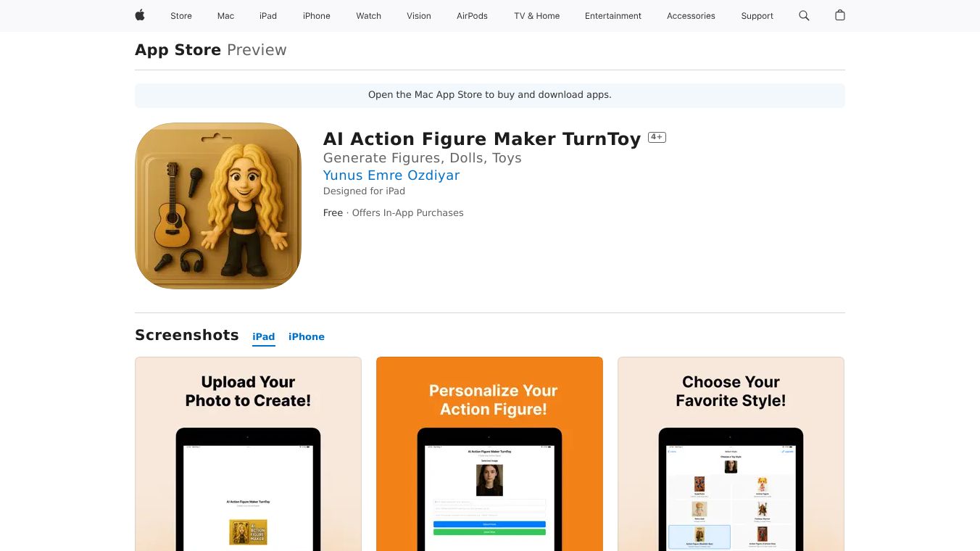Open the Mac menu item
980x551 pixels.
(x=226, y=16)
